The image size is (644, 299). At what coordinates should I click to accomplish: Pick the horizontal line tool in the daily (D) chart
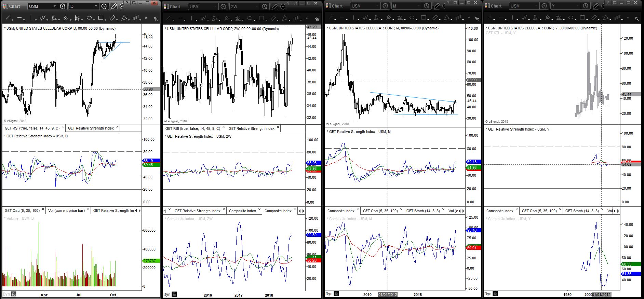point(19,18)
